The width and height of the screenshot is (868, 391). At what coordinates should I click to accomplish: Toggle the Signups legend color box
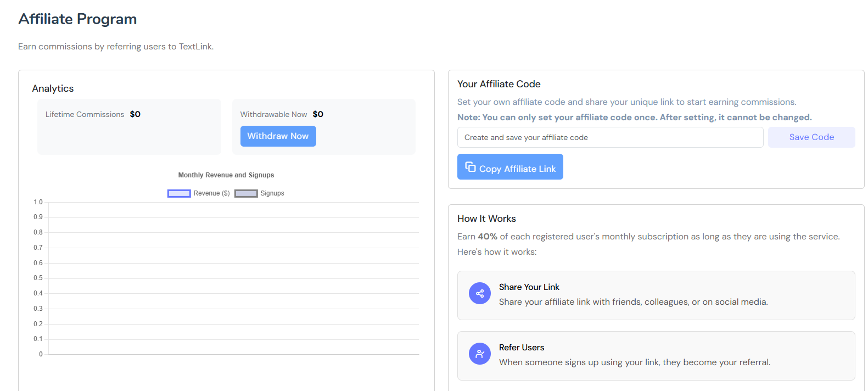(x=246, y=193)
